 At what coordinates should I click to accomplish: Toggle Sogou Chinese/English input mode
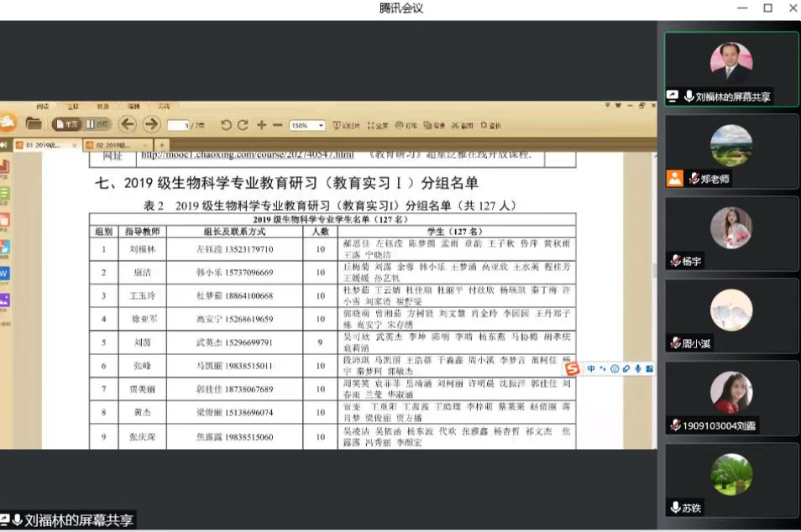tap(591, 369)
